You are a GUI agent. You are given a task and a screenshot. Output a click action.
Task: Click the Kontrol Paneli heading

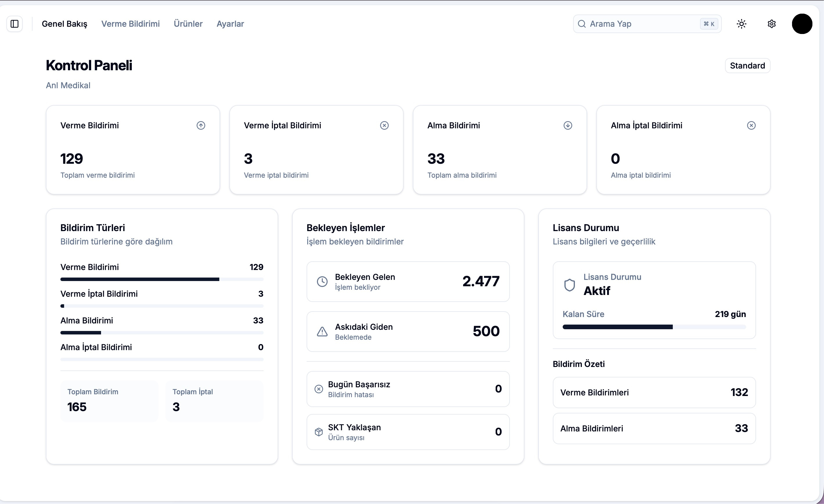89,66
